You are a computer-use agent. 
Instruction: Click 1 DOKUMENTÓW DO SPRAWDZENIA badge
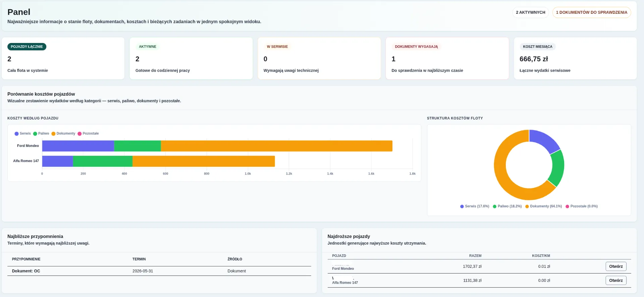tap(592, 12)
